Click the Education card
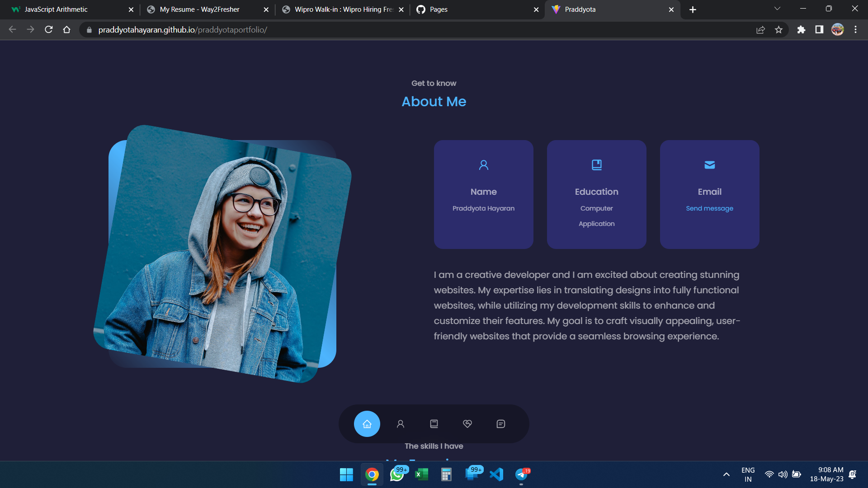 (597, 194)
